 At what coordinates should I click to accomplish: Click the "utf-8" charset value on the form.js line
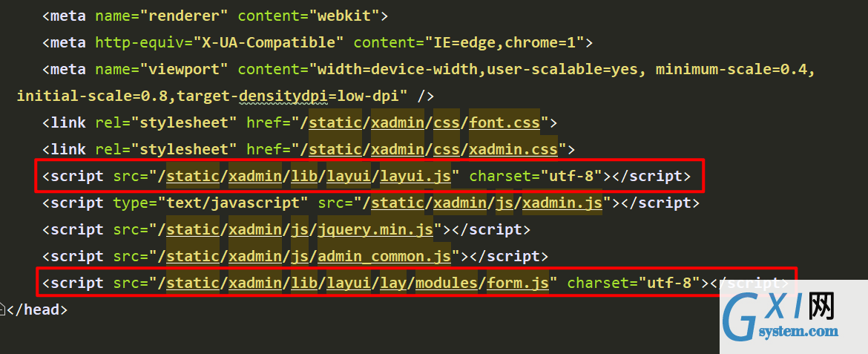point(669,283)
